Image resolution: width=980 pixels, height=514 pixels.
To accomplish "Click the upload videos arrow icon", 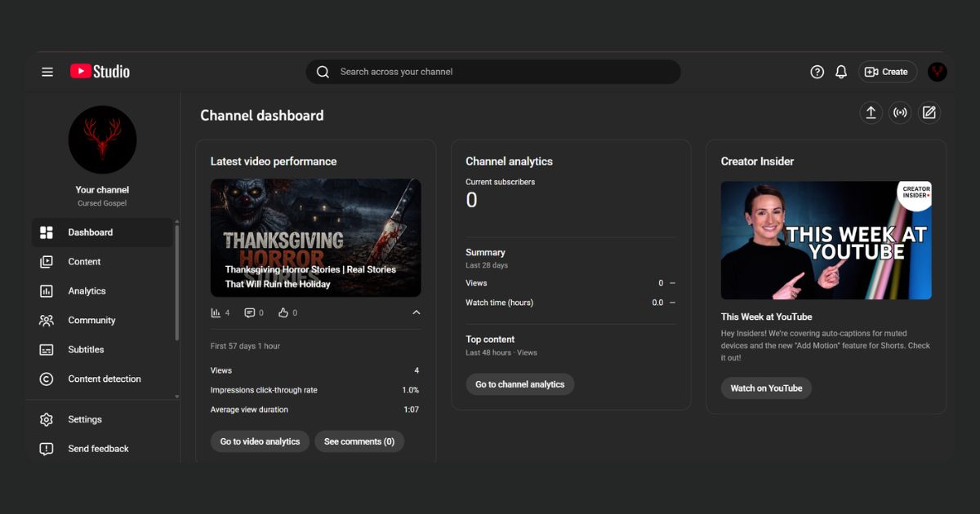I will coord(871,113).
